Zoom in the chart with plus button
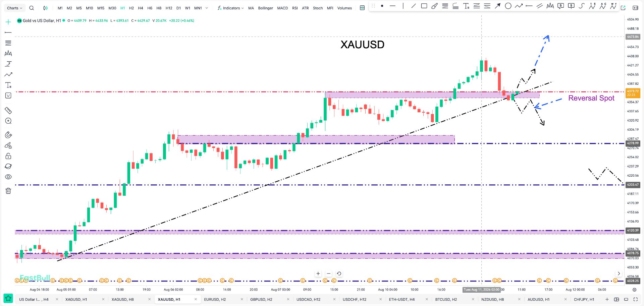644x306 pixels. click(x=318, y=273)
